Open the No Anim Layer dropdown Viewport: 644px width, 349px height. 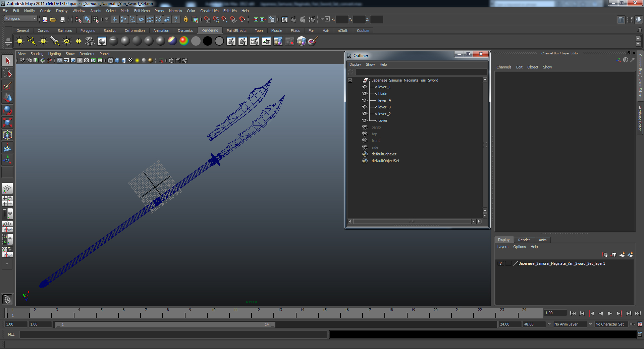(x=571, y=324)
